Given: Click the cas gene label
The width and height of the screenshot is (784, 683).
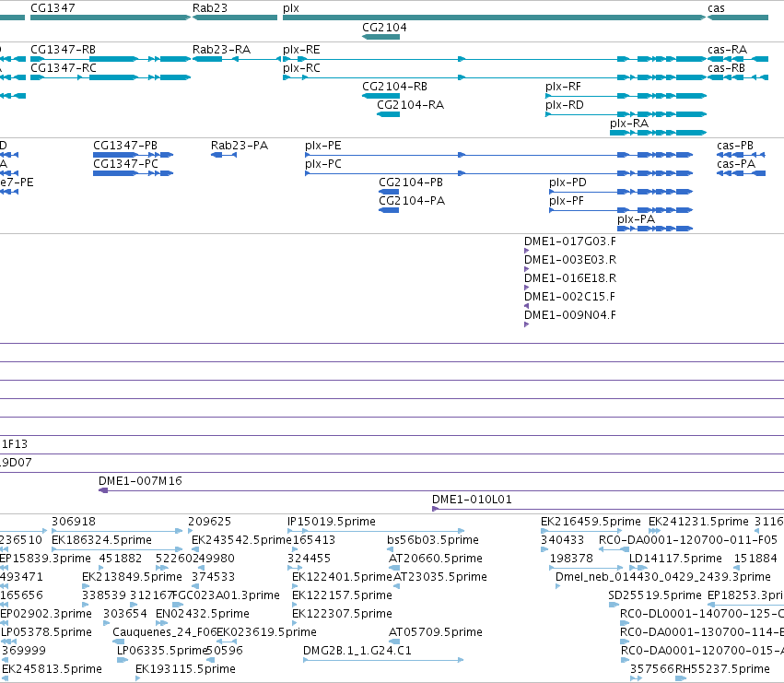Looking at the screenshot, I should tap(716, 8).
